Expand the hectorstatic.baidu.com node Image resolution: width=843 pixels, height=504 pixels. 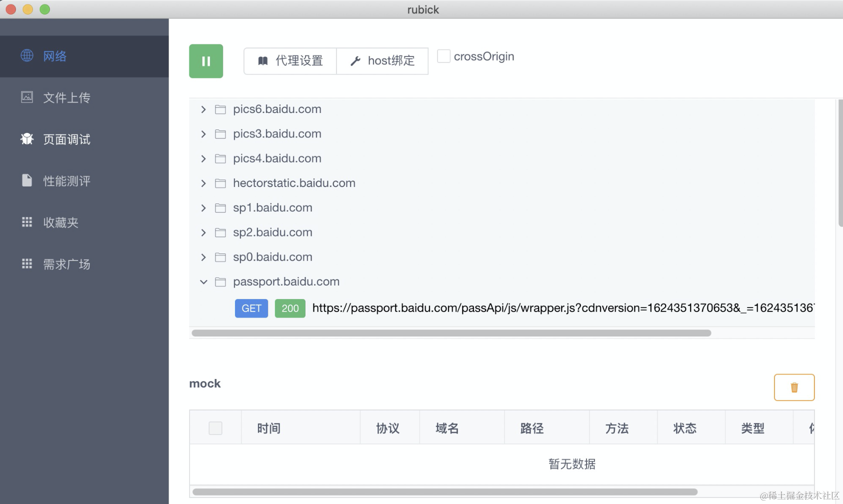point(203,183)
